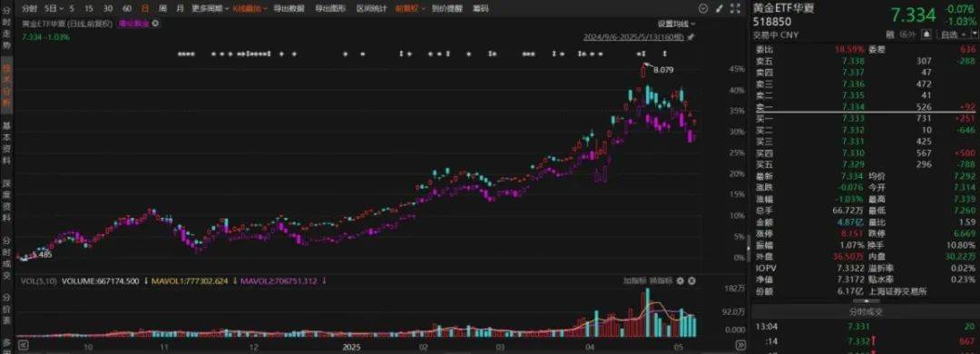980x354 pixels.
Task: Switch to the 分时 intraday chart
Action: (29, 9)
